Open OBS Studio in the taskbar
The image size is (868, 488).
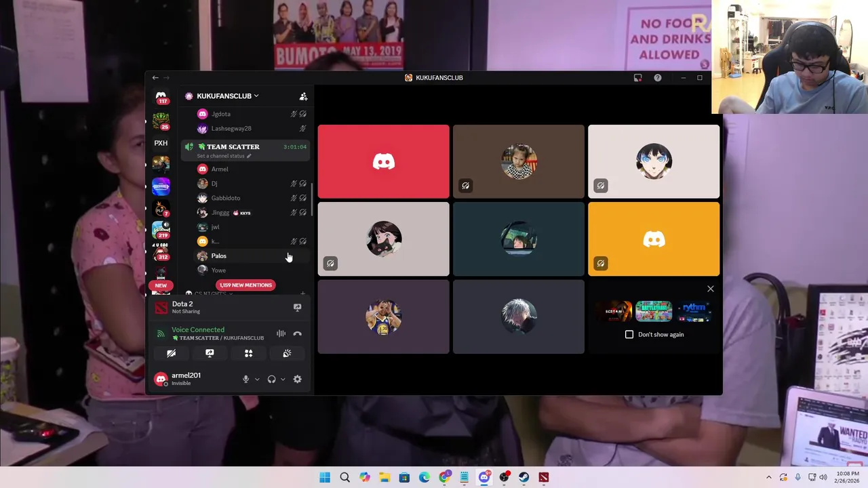point(504,477)
